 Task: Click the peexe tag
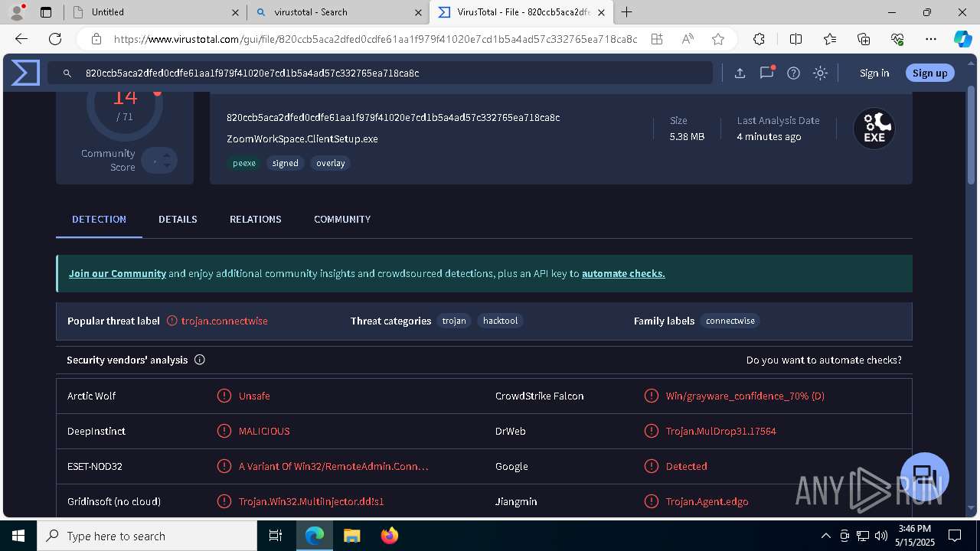click(x=244, y=163)
